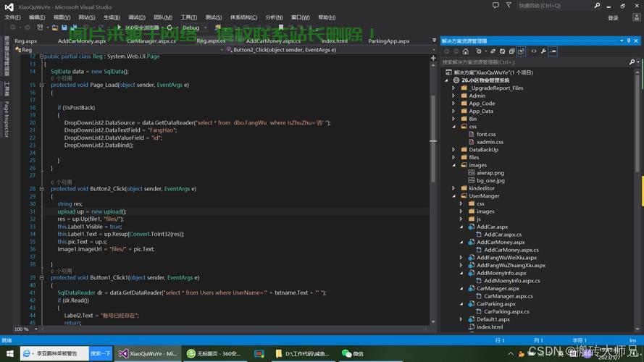Click the login link at top right
Viewport: 644px width, 362px height.
click(x=613, y=17)
